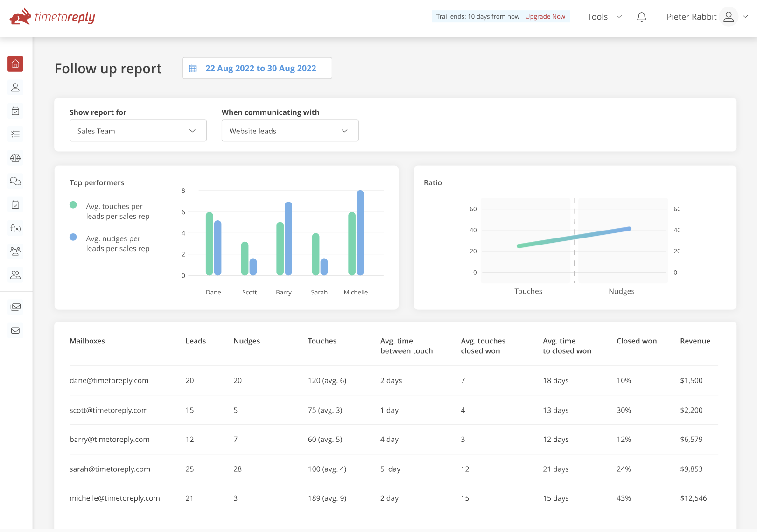This screenshot has height=532, width=757.
Task: Click the blue Avg. nudges legend dot
Action: 73,237
